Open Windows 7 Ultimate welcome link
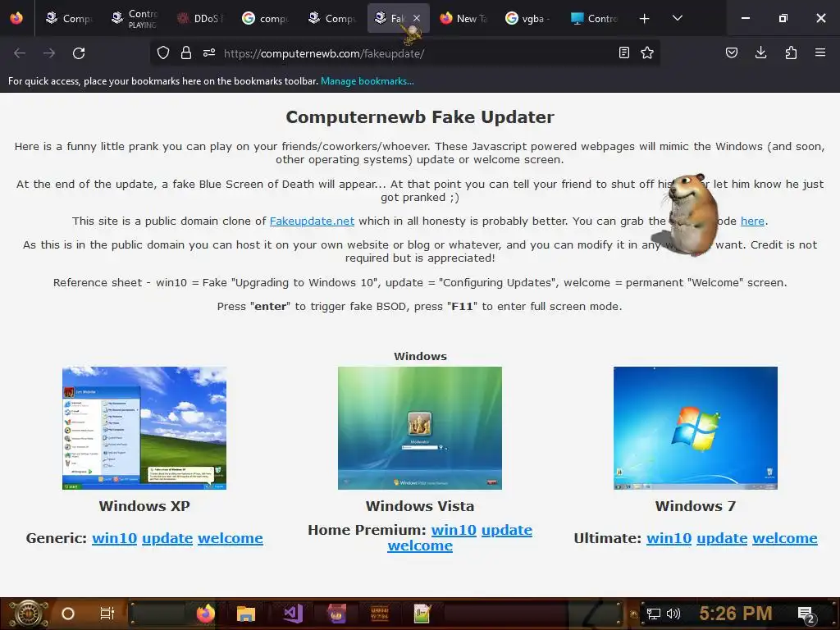Viewport: 840px width, 630px height. point(785,538)
